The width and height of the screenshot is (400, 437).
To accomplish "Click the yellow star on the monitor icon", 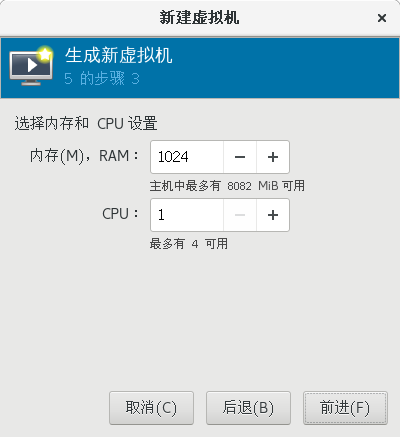I will click(x=45, y=54).
